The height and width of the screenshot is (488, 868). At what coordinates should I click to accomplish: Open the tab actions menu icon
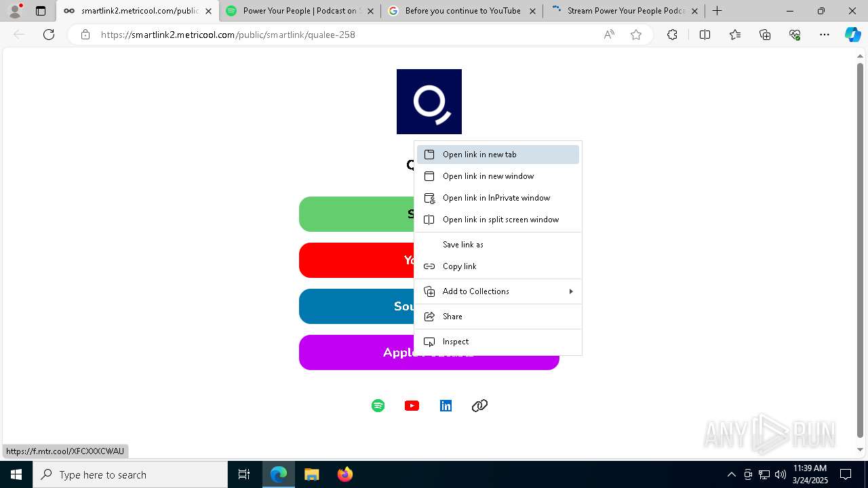(41, 11)
